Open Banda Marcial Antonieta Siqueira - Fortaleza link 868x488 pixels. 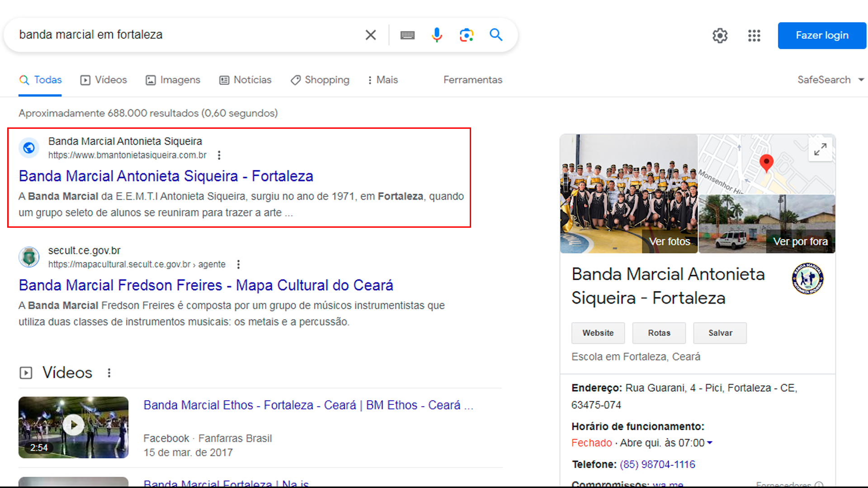pyautogui.click(x=166, y=176)
